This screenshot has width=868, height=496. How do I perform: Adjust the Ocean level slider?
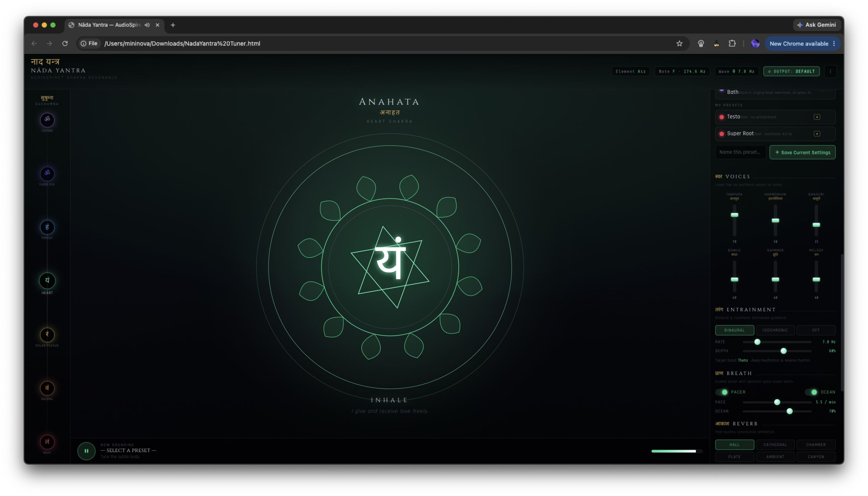[x=777, y=411]
